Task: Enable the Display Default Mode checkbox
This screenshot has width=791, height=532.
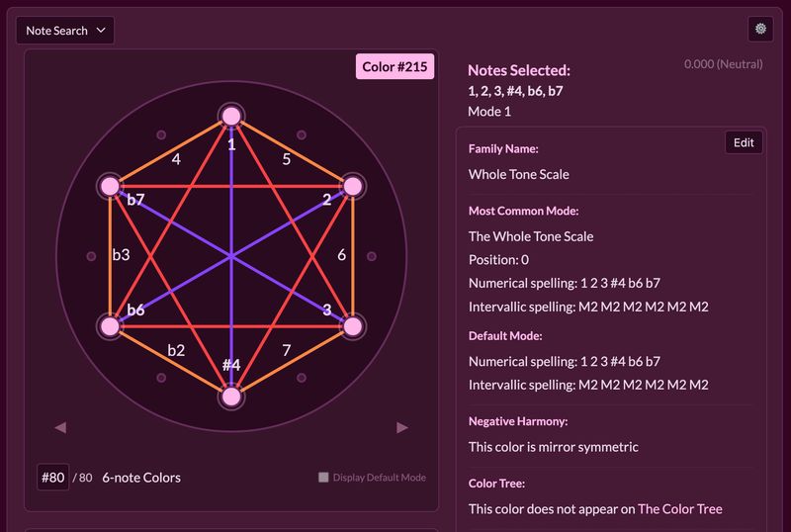Action: pos(323,477)
